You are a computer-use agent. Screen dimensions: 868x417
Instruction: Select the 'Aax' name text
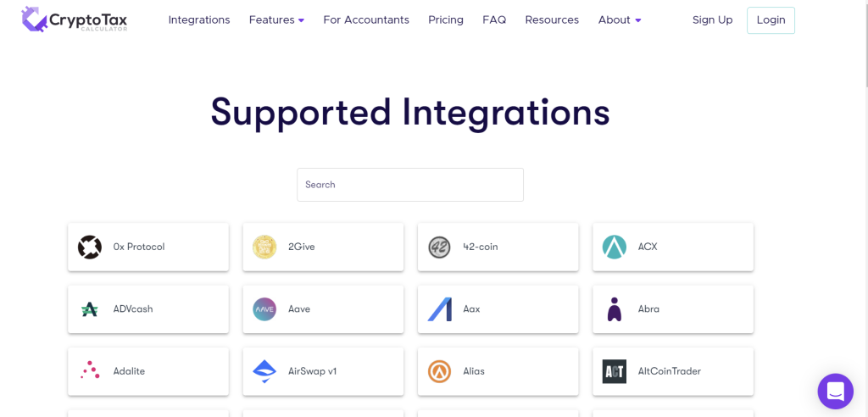click(471, 309)
